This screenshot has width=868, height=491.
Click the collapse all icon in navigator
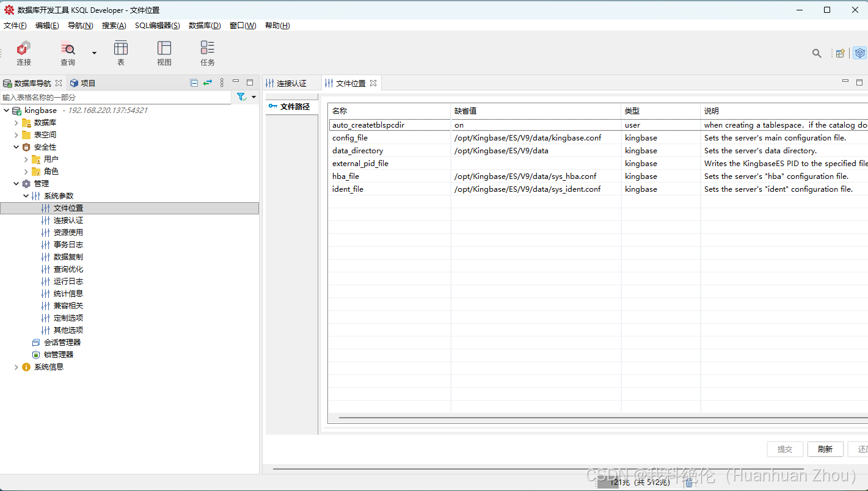point(194,82)
